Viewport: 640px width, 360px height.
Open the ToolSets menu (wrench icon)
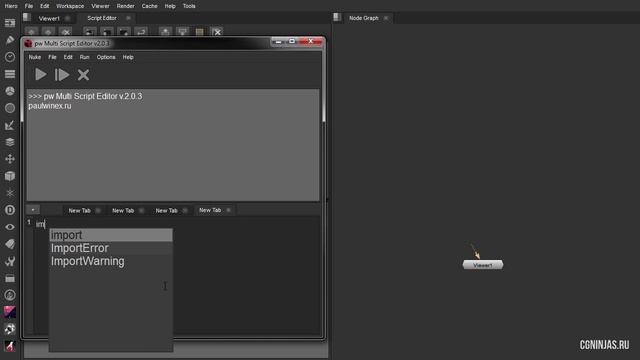(x=10, y=261)
